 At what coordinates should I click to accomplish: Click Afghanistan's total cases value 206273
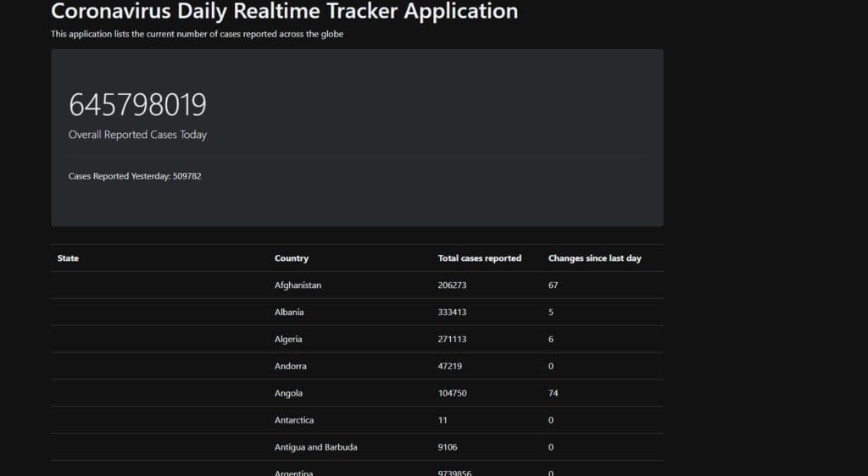[452, 285]
